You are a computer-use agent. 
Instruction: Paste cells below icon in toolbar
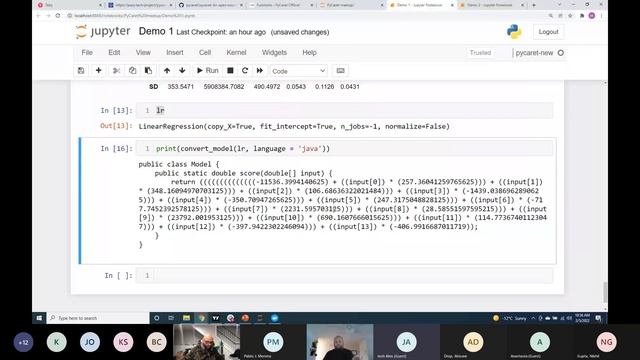(148, 71)
